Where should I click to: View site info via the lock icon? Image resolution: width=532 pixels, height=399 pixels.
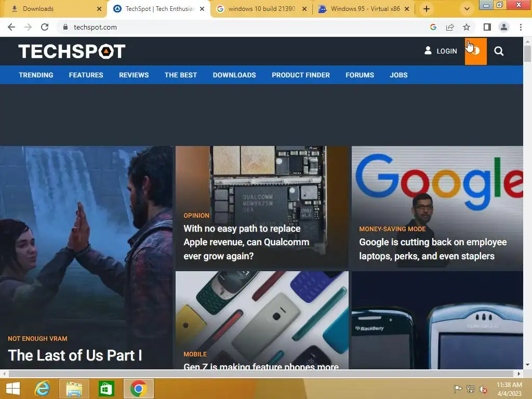[x=65, y=27]
